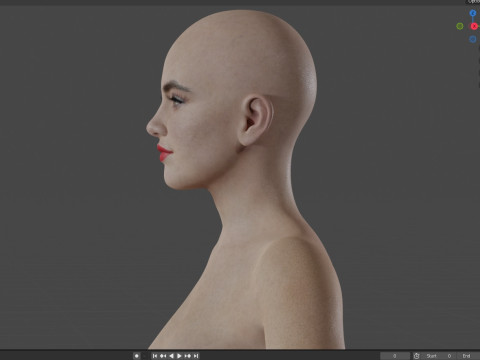Toggle preview range clock icon
This screenshot has width=480, height=360.
click(x=416, y=356)
